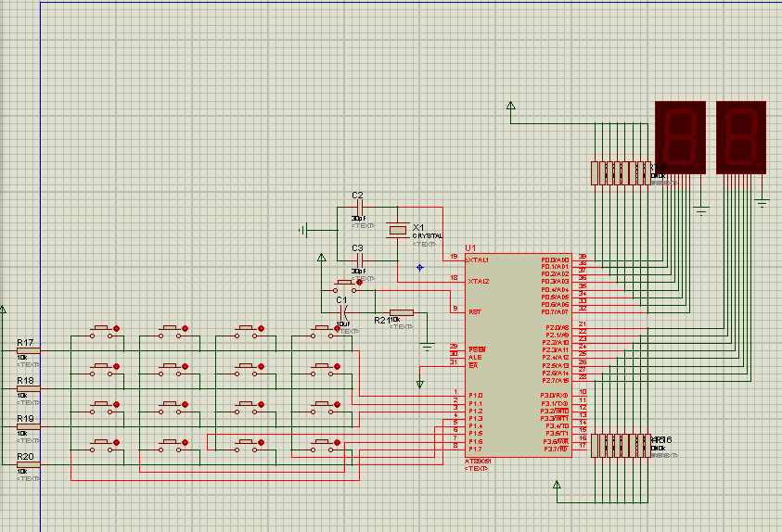Select resistor R17 on the keypad
The height and width of the screenshot is (532, 782).
pos(29,350)
